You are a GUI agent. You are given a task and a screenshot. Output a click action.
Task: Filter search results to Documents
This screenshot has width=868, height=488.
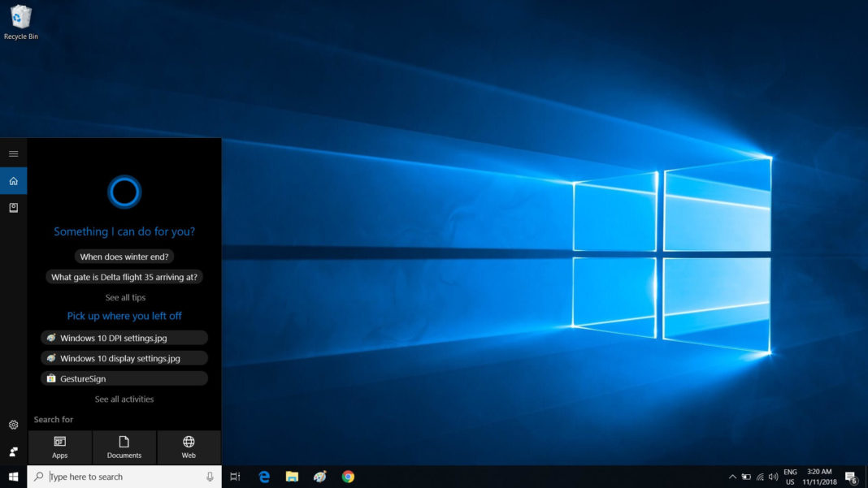point(124,447)
